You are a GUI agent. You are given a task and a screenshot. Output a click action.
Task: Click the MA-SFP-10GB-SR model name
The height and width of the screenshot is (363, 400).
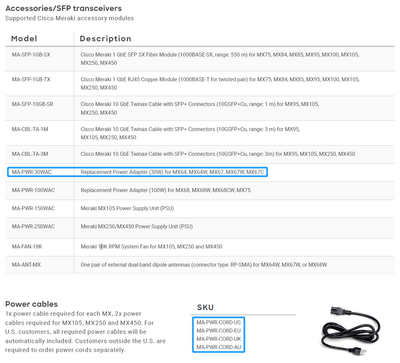coord(32,104)
